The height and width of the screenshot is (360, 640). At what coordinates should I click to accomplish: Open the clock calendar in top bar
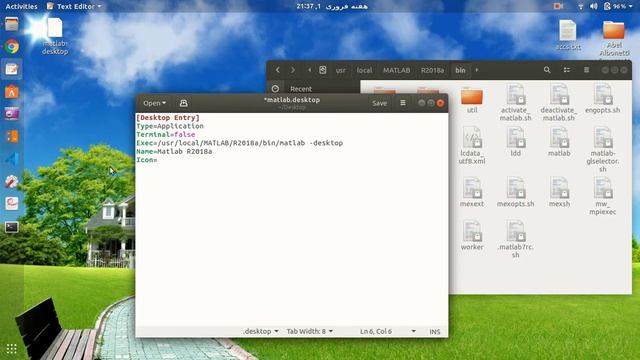[331, 6]
